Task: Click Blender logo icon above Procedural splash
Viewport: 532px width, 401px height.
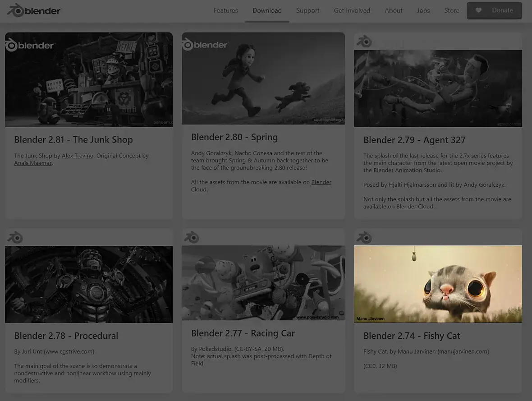Action: pyautogui.click(x=15, y=237)
